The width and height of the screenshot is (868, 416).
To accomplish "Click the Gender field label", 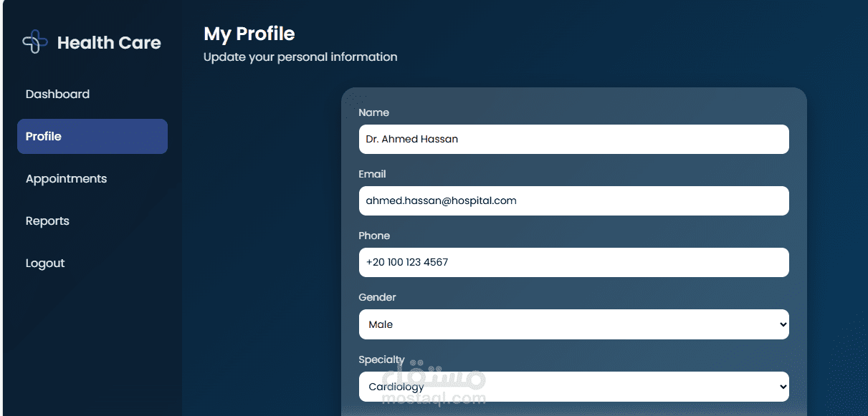I will coord(377,297).
